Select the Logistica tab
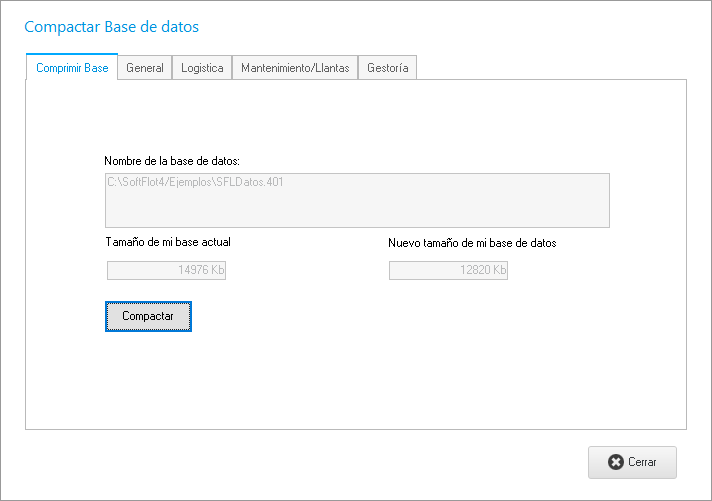 202,68
